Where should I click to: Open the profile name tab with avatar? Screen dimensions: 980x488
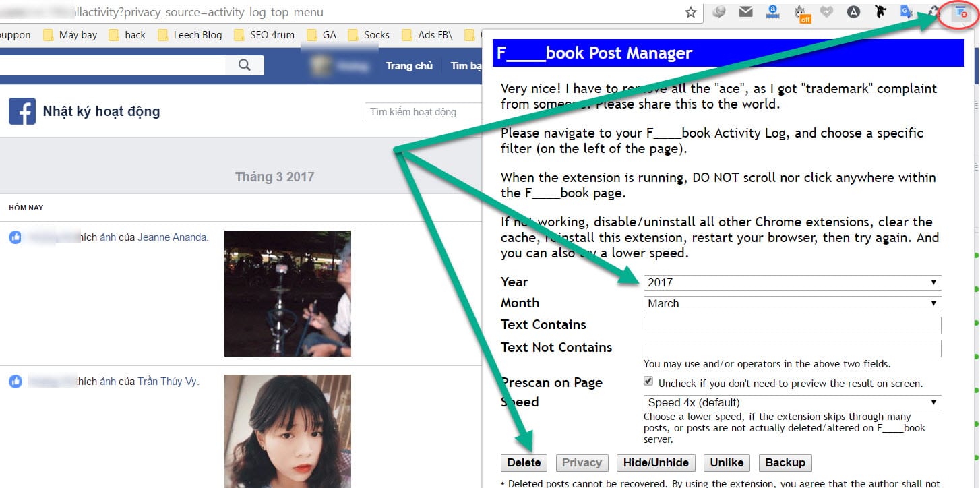click(339, 66)
